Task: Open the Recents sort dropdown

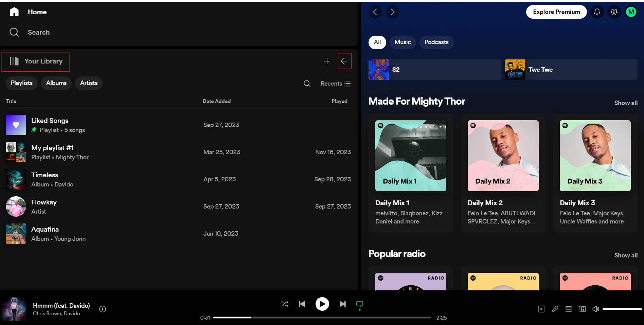Action: [336, 84]
